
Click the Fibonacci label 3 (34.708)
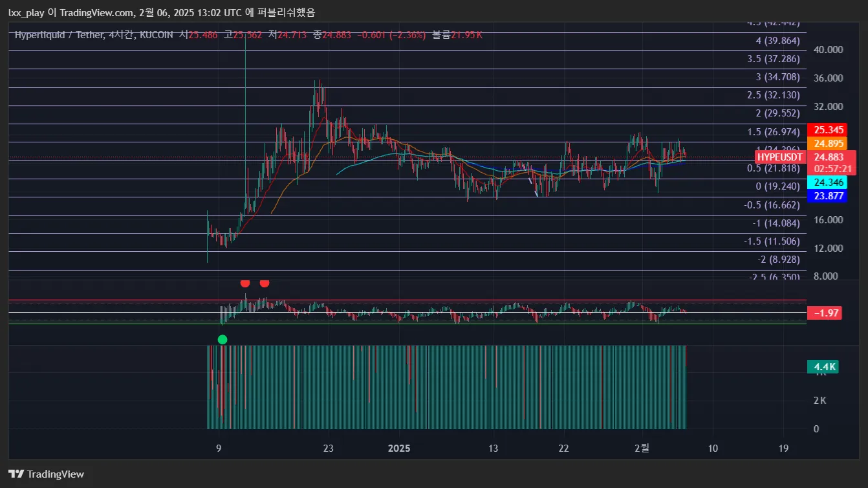778,77
